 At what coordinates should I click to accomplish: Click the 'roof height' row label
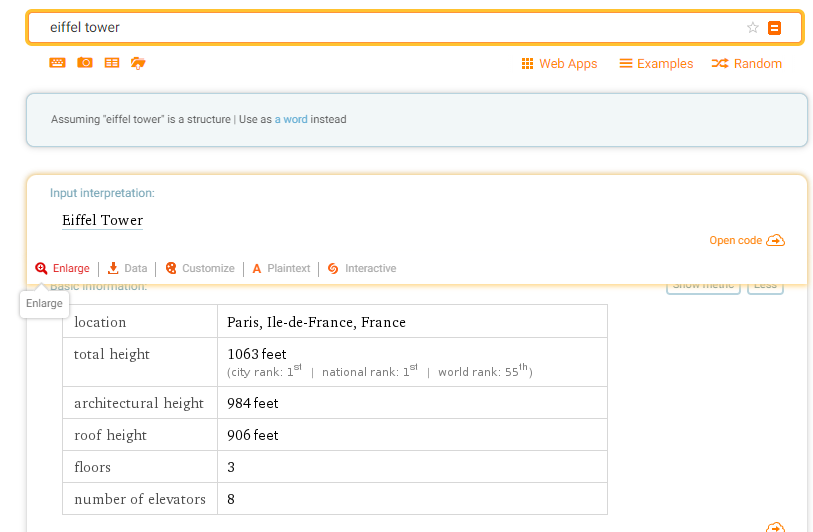click(110, 436)
